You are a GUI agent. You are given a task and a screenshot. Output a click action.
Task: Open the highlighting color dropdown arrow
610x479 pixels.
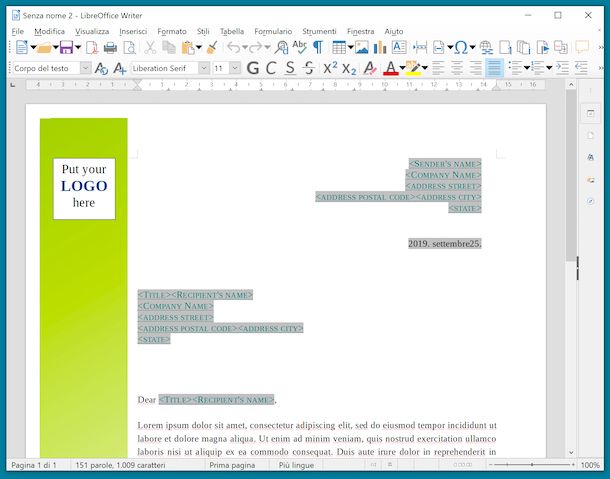pos(425,68)
